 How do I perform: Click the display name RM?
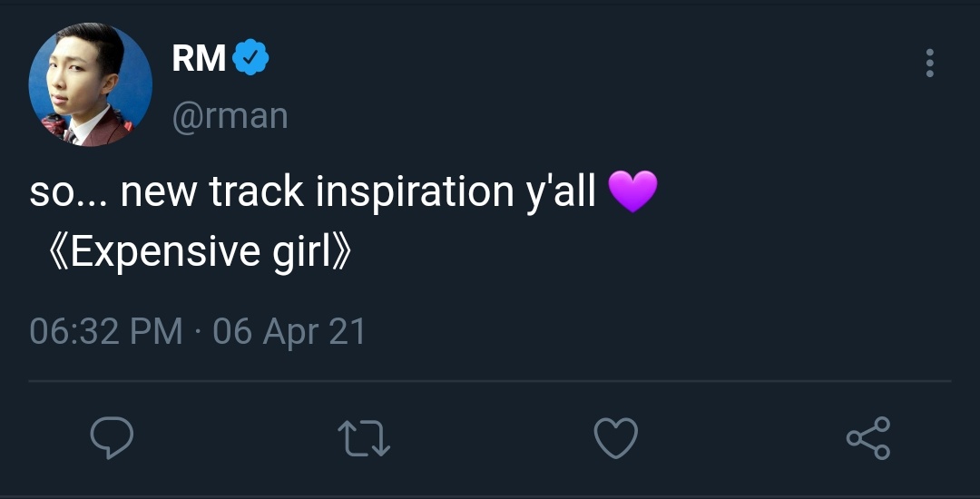pos(199,59)
